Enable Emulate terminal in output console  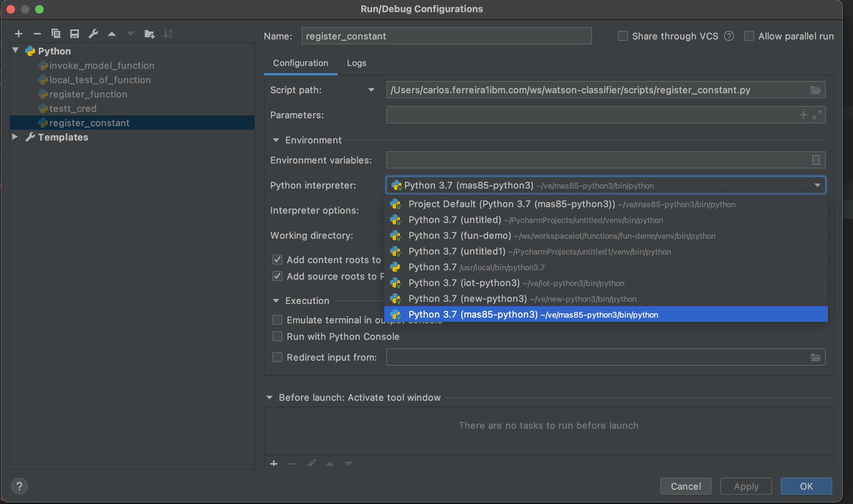(x=277, y=320)
